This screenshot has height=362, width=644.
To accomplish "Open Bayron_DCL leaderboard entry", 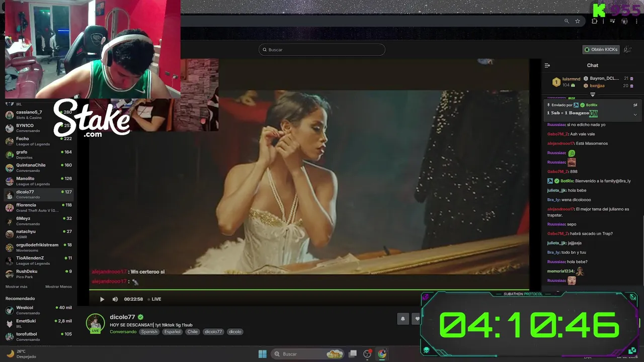I will [x=609, y=78].
